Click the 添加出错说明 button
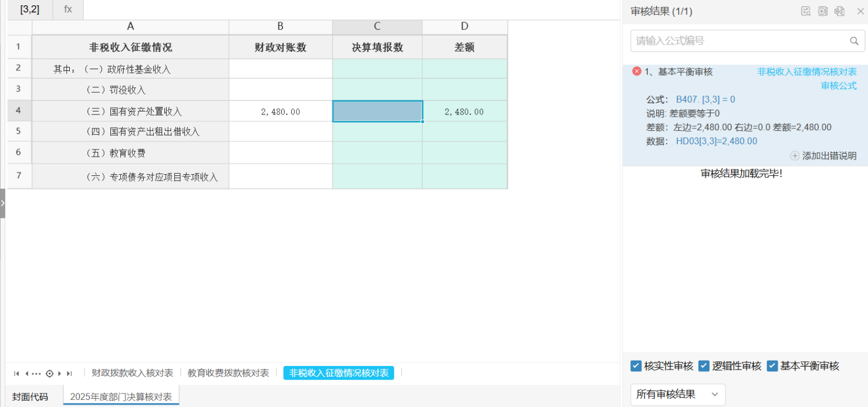 click(823, 156)
